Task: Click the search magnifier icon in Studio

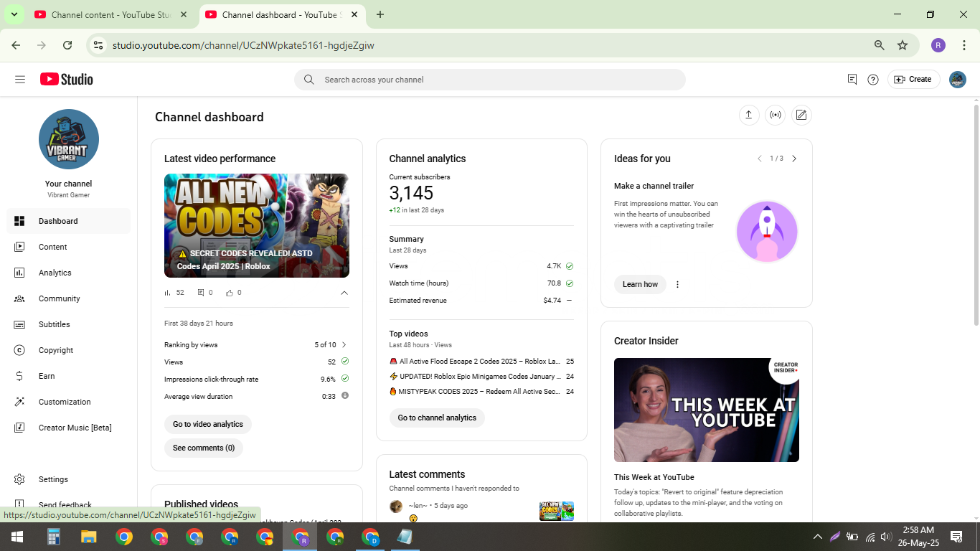Action: click(x=309, y=80)
